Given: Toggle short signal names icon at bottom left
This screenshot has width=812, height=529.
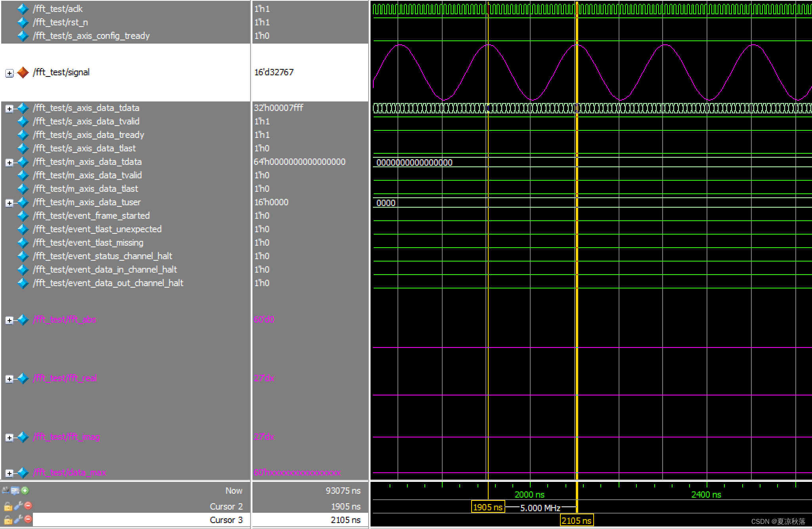Looking at the screenshot, I should pyautogui.click(x=6, y=491).
